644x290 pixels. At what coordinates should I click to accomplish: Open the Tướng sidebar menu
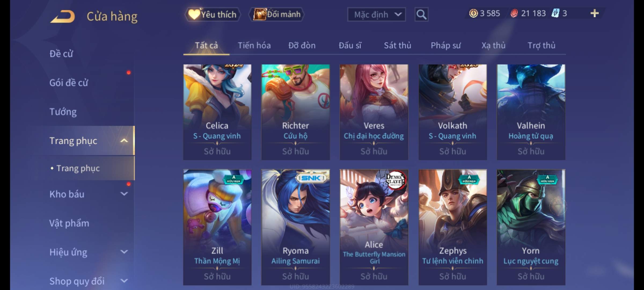pyautogui.click(x=63, y=112)
